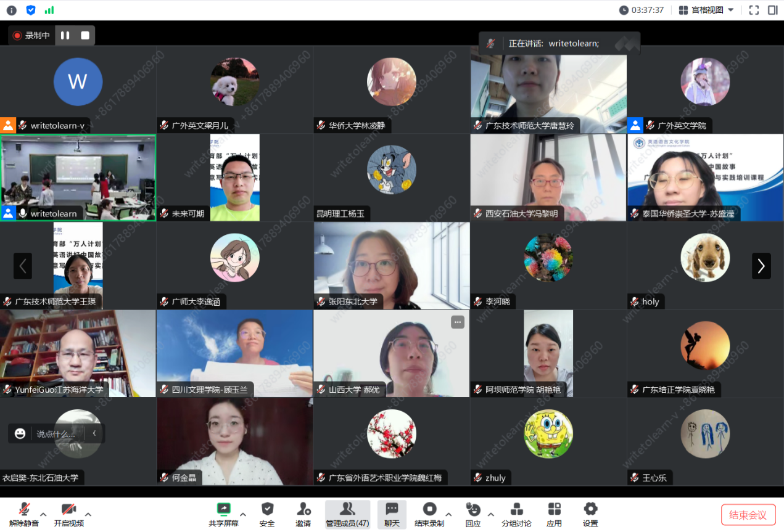Image resolution: width=784 pixels, height=532 pixels.
Task: Turn on camera (开启视频)
Action: 68,514
